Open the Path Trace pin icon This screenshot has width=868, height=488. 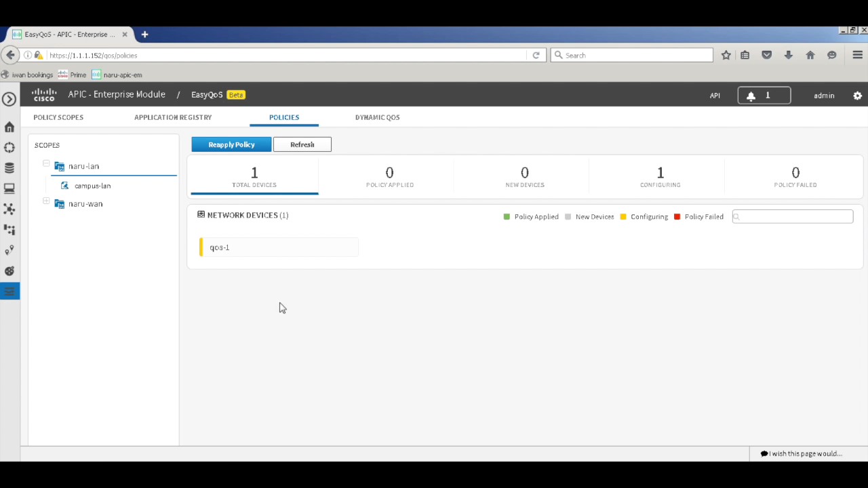(9, 250)
